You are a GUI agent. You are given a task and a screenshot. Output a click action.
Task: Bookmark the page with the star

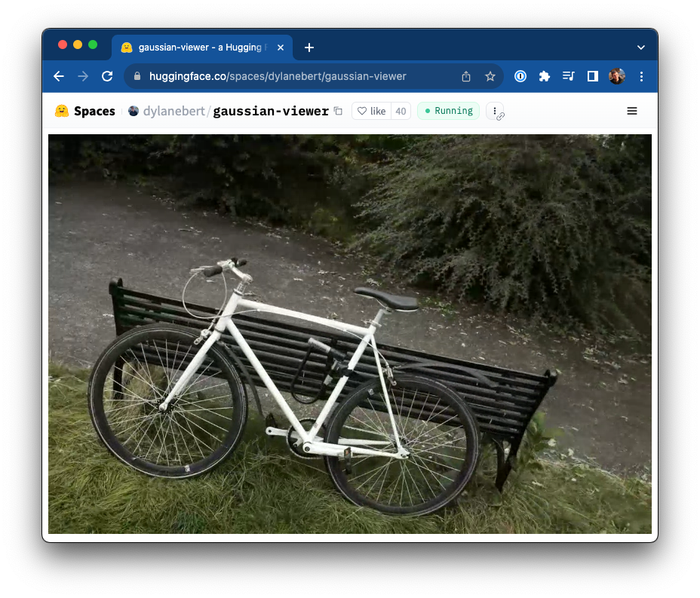490,76
